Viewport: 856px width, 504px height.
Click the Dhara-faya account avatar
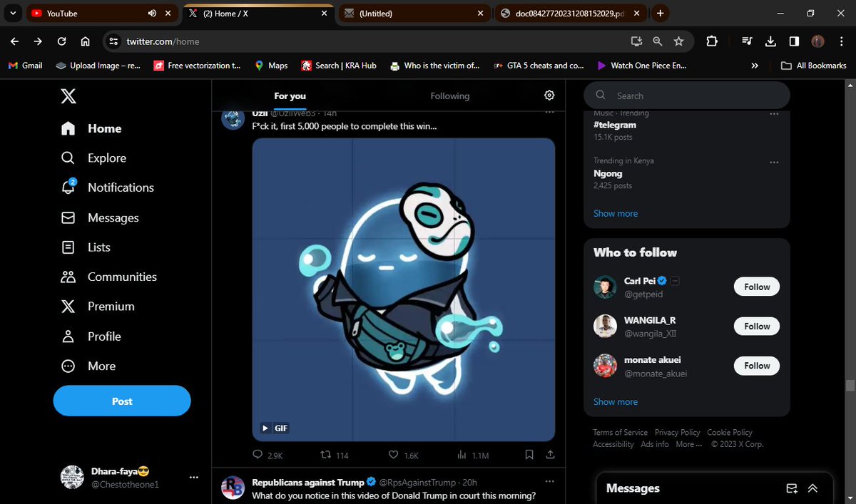tap(72, 477)
